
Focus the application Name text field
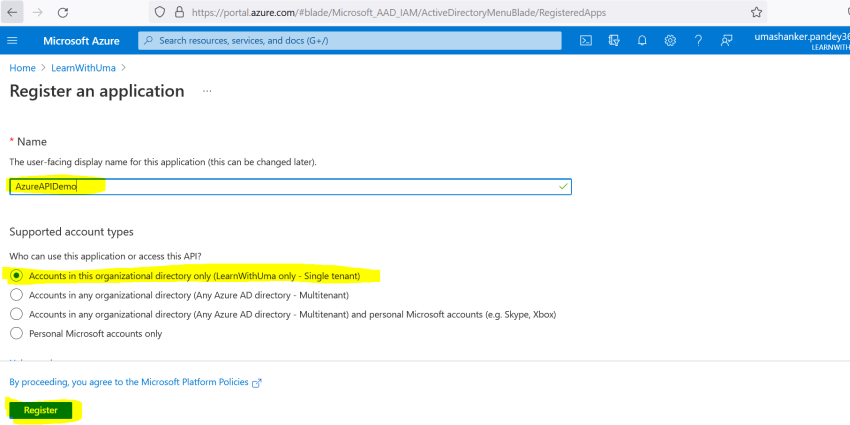290,186
